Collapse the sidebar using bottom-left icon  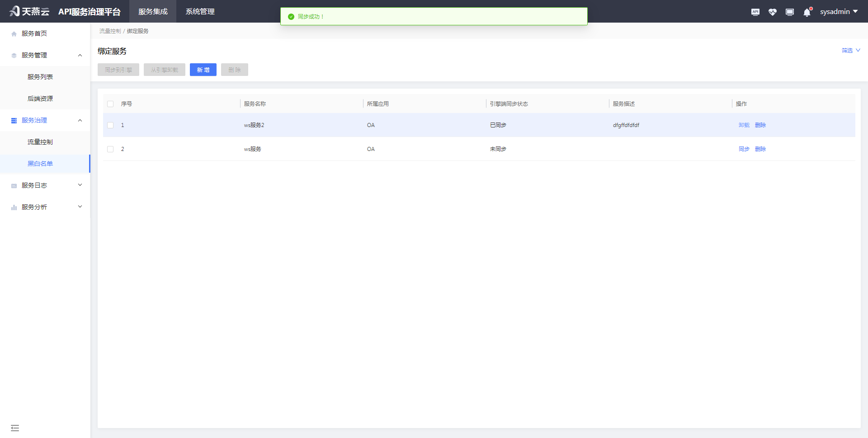click(x=15, y=428)
